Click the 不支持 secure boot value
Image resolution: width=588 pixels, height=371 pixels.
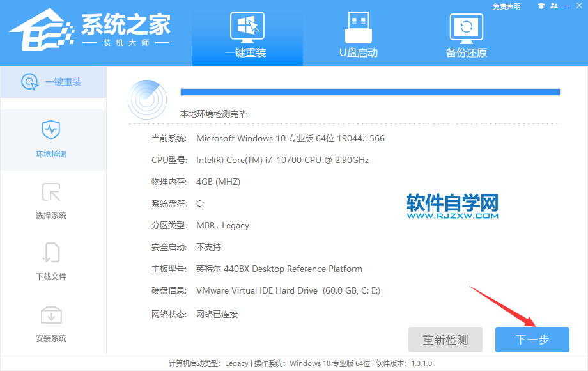click(209, 247)
